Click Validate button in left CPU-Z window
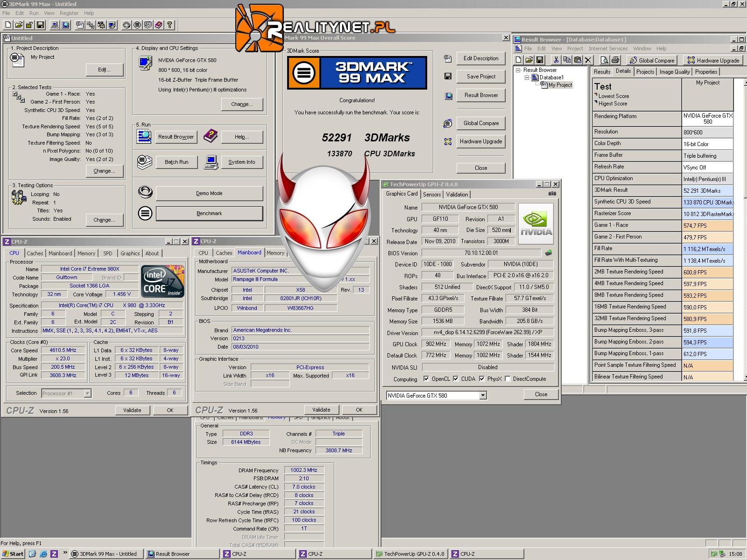Viewport: 747px width, 560px height. [x=132, y=410]
